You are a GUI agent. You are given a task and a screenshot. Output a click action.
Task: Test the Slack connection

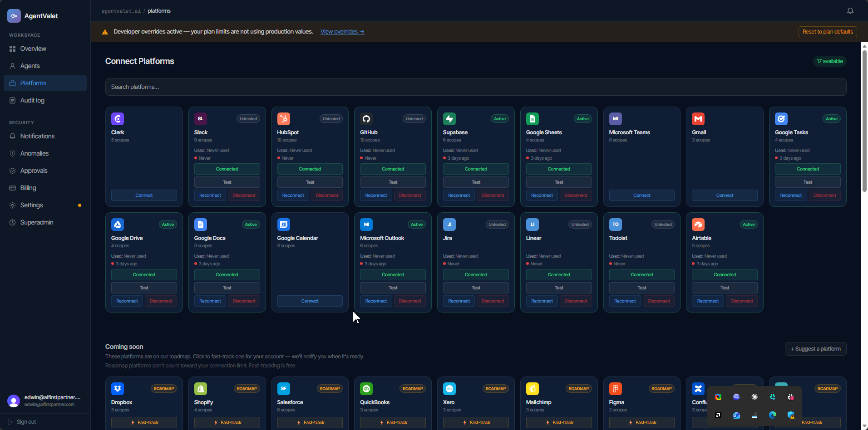tap(227, 182)
